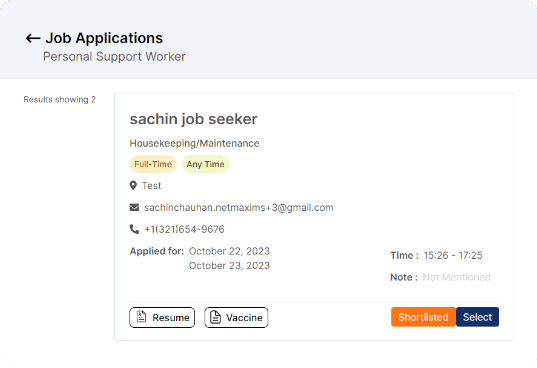
Task: Click the Any Time tag
Action: click(205, 164)
